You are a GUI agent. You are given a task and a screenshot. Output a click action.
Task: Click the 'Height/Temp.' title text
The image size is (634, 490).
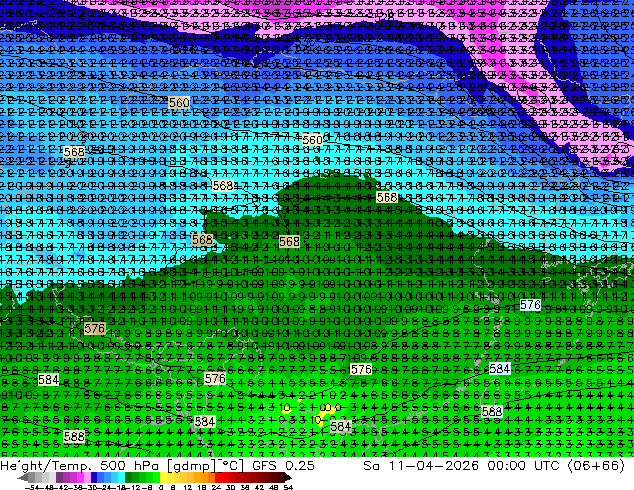coord(45,466)
